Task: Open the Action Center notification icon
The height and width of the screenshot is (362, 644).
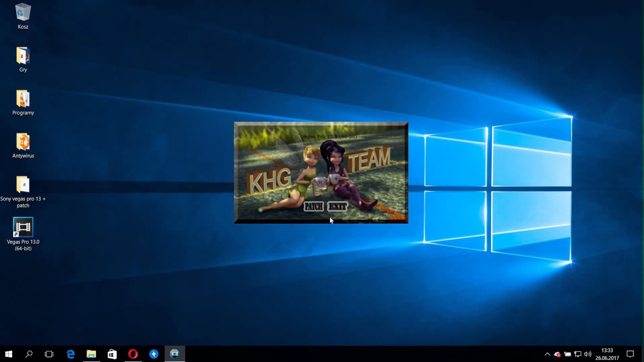Action: coord(630,354)
